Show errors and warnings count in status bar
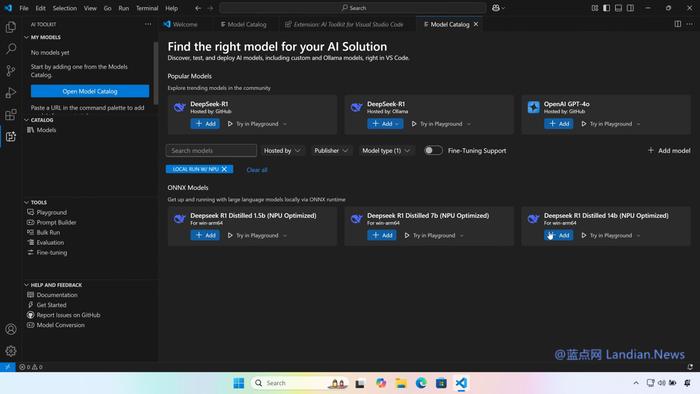700x394 pixels. coord(31,367)
